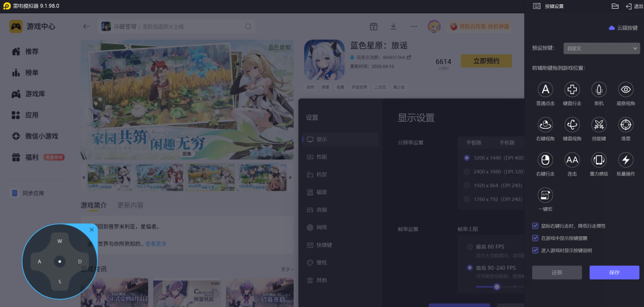Switch to 更新内容 tab
Image resolution: width=644 pixels, height=307 pixels.
click(130, 205)
